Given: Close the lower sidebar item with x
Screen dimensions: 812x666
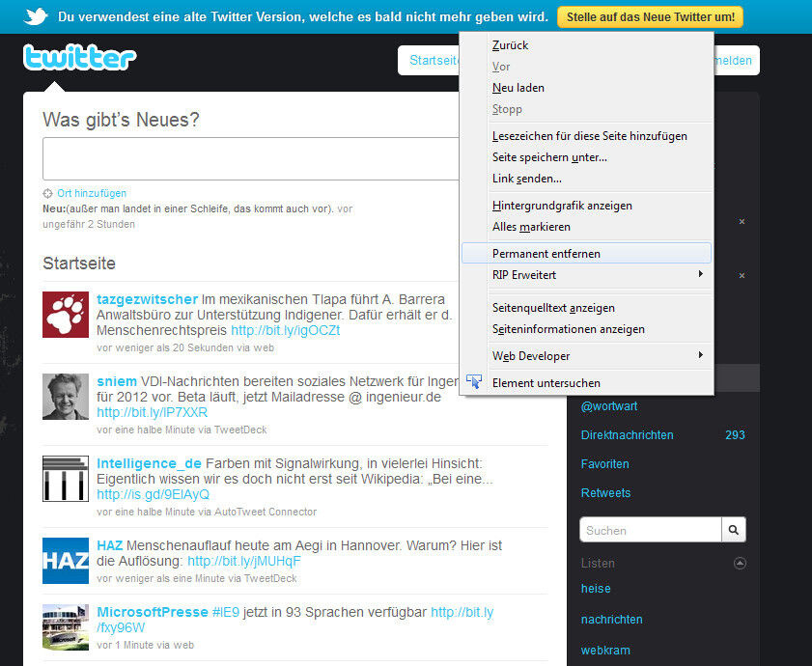Looking at the screenshot, I should [742, 275].
